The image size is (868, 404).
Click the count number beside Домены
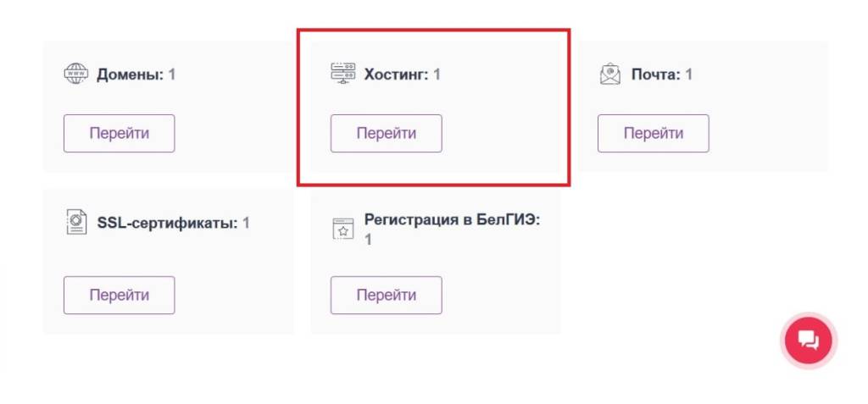[172, 75]
